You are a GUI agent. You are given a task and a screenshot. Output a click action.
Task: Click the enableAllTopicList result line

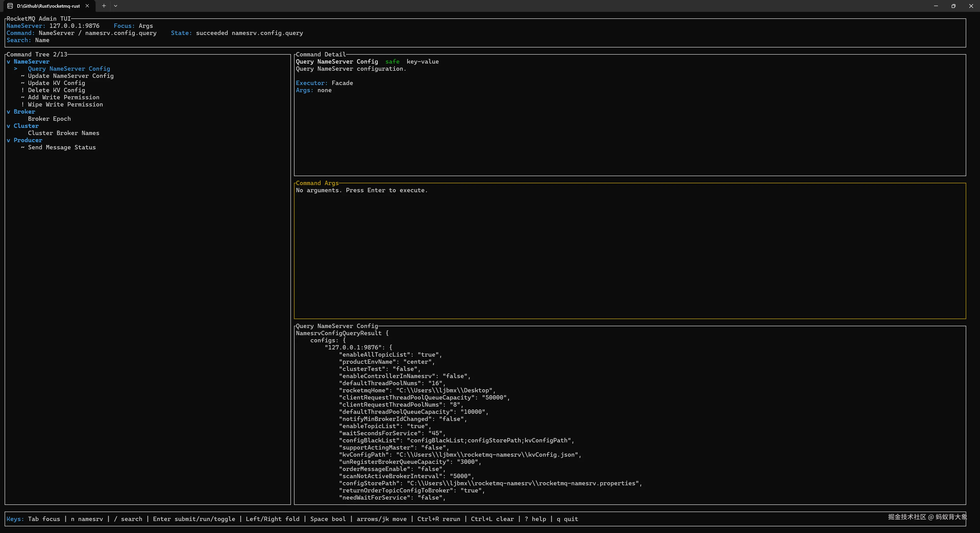pos(390,355)
